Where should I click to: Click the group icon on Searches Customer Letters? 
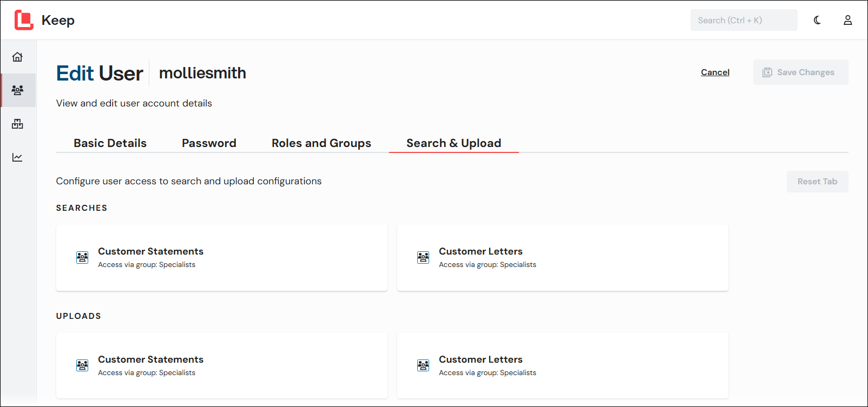(423, 257)
